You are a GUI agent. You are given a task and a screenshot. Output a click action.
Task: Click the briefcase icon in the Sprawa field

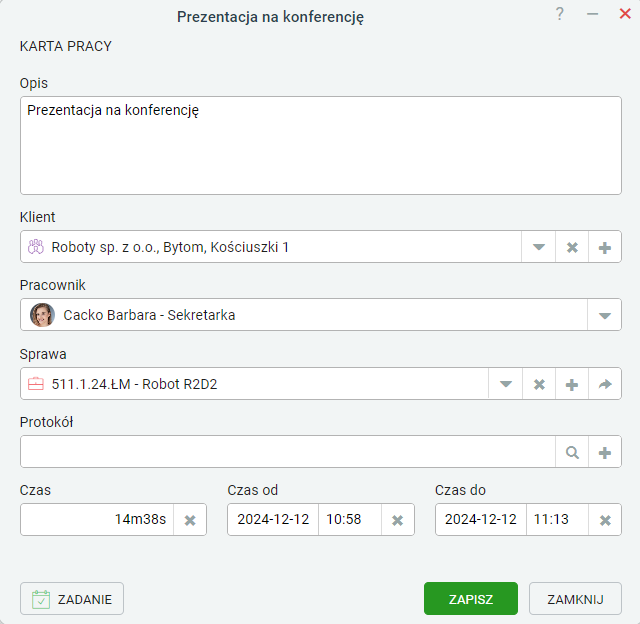coord(36,384)
